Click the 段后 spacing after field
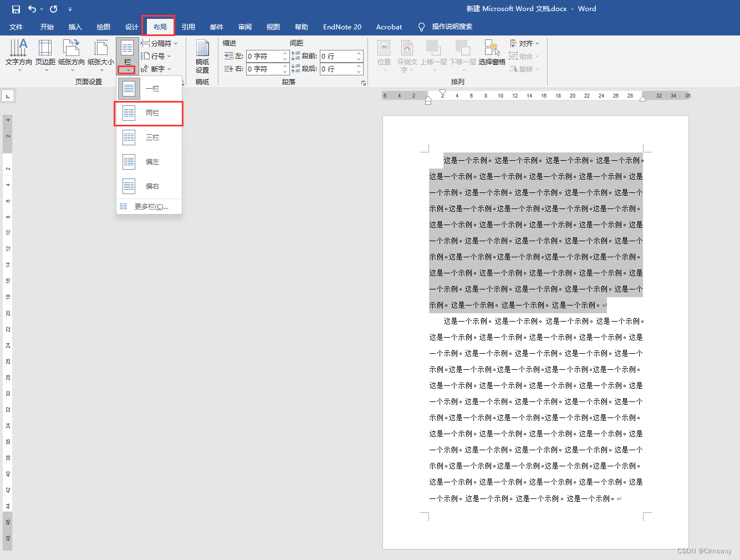Viewport: 740px width, 560px height. 338,69
